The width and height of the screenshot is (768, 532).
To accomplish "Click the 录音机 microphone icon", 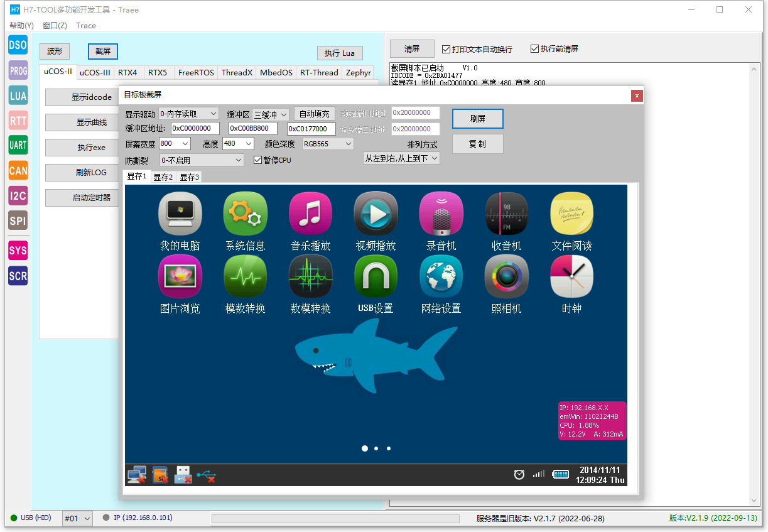I will coord(441,214).
